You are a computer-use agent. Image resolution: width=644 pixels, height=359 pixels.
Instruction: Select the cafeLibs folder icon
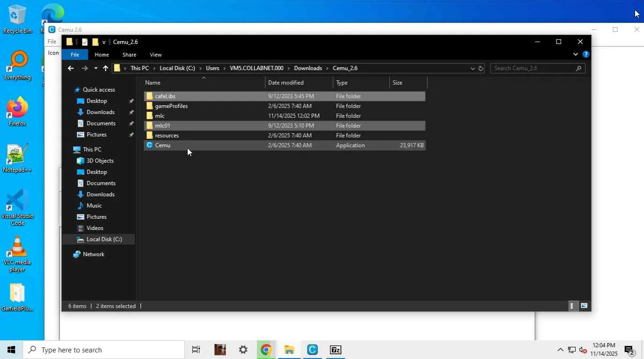pyautogui.click(x=149, y=96)
